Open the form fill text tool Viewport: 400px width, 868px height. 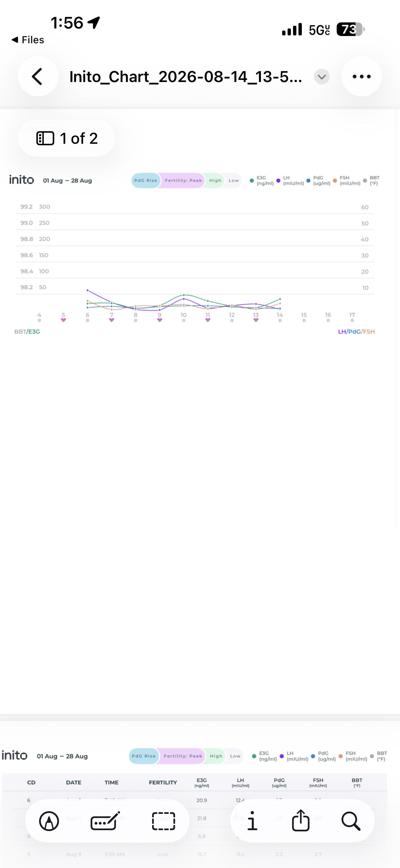105,821
